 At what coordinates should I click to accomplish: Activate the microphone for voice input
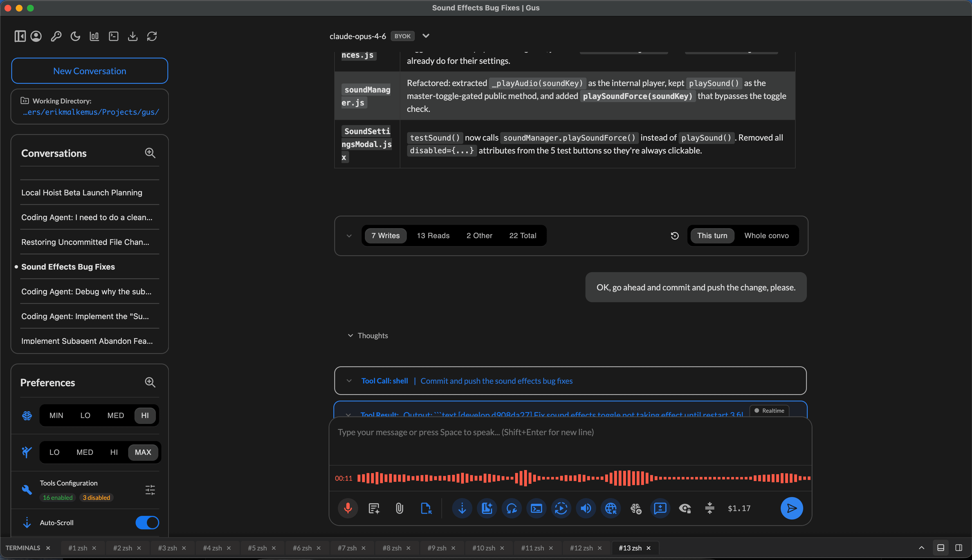point(347,508)
